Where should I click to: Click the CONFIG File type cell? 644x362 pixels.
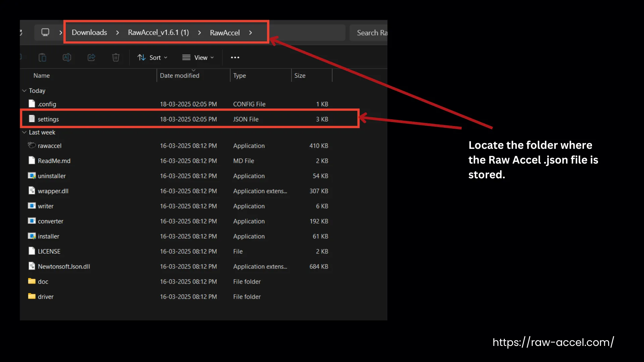(x=249, y=104)
